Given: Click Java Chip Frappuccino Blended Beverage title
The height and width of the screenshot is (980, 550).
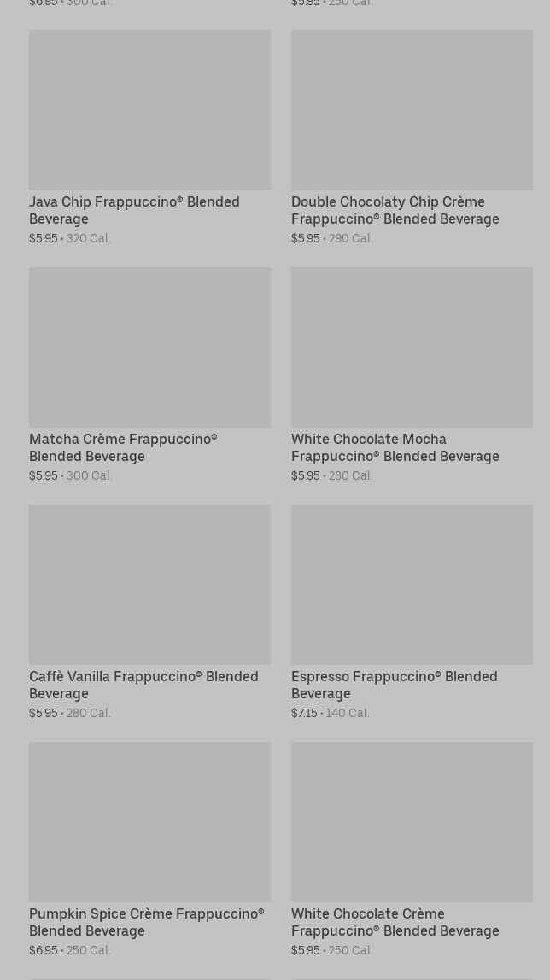Looking at the screenshot, I should [134, 210].
